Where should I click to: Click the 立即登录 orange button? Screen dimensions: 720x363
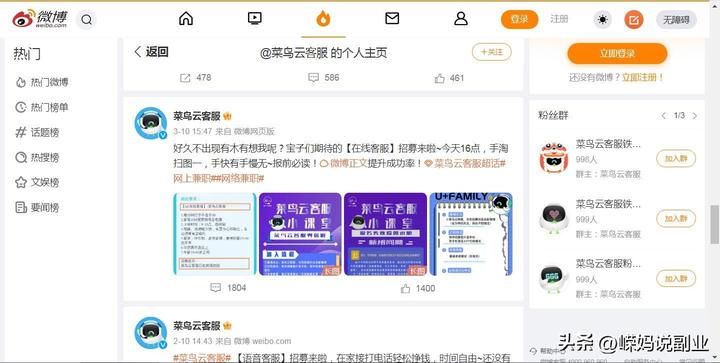(617, 54)
